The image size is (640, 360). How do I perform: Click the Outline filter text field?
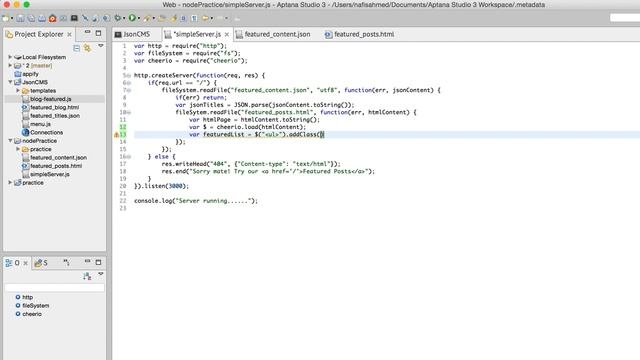coord(54,288)
